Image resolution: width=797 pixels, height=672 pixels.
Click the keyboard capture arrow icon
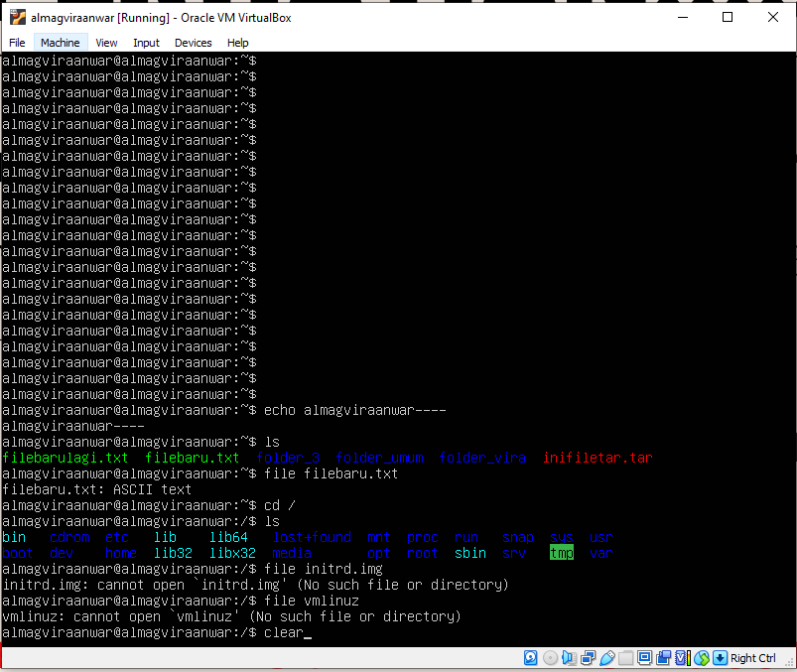coord(720,658)
